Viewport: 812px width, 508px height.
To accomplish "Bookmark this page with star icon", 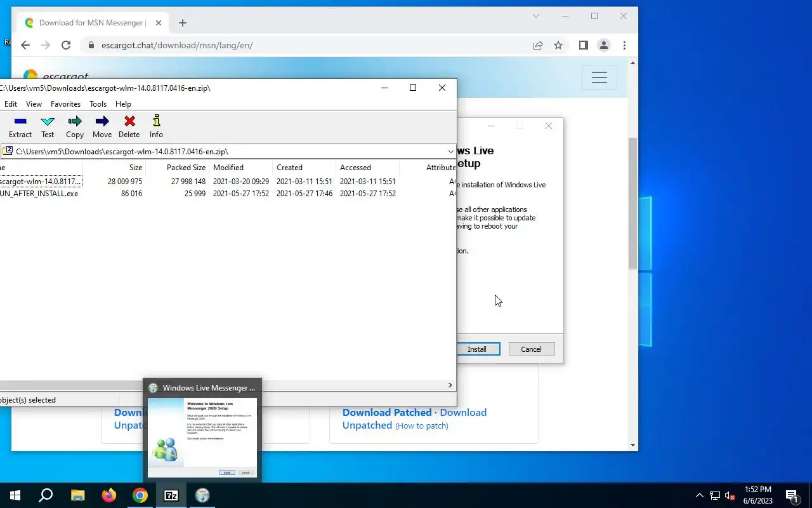I will coord(558,45).
